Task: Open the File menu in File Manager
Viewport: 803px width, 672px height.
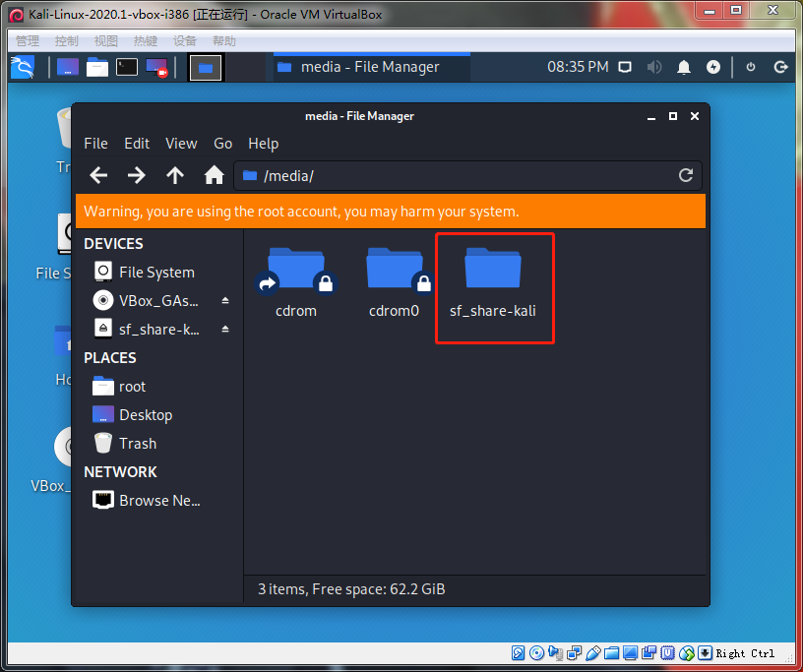Action: point(95,144)
